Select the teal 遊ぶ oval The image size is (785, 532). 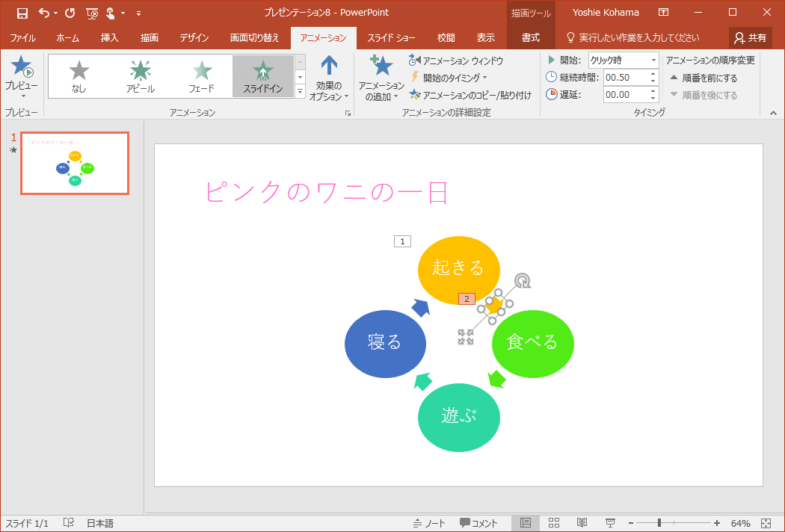(458, 418)
